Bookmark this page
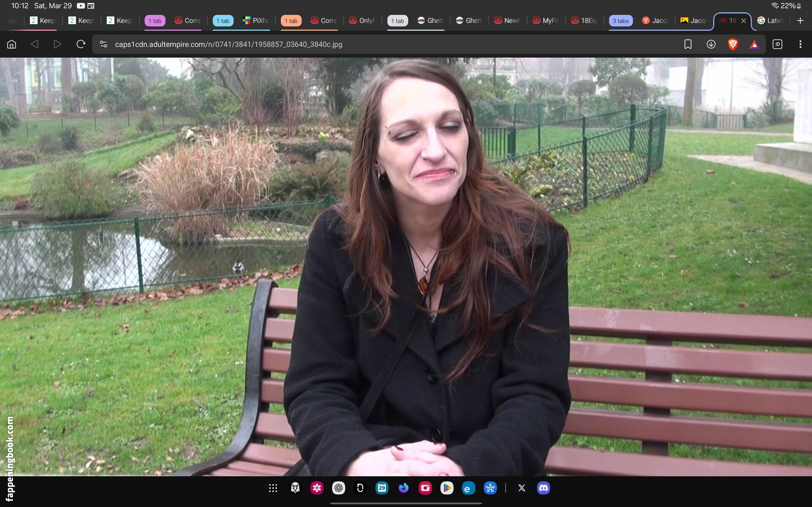 click(x=688, y=44)
